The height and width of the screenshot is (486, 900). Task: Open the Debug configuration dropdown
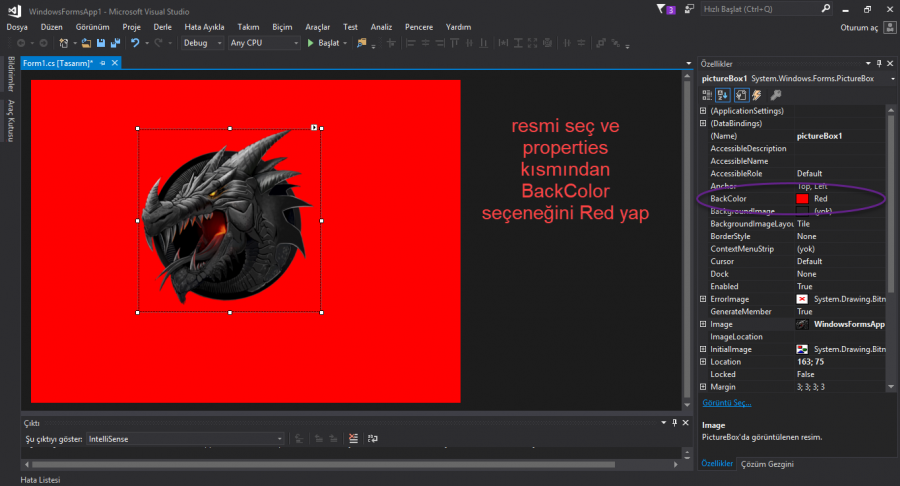pyautogui.click(x=203, y=43)
